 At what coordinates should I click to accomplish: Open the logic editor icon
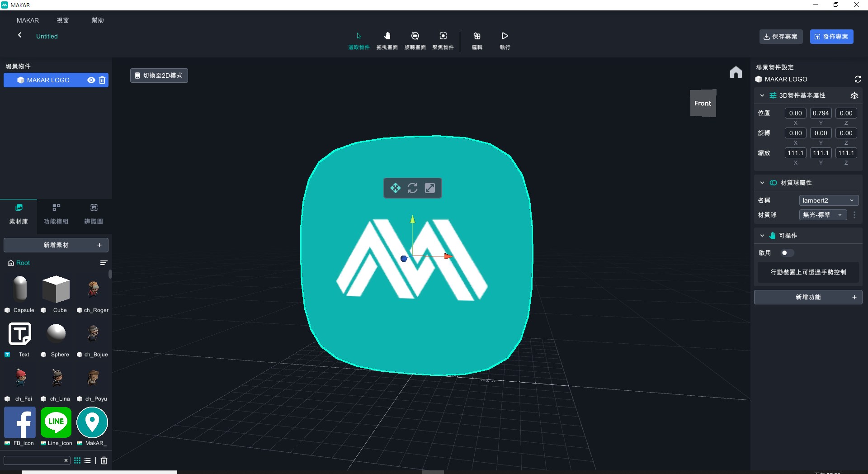click(x=477, y=40)
